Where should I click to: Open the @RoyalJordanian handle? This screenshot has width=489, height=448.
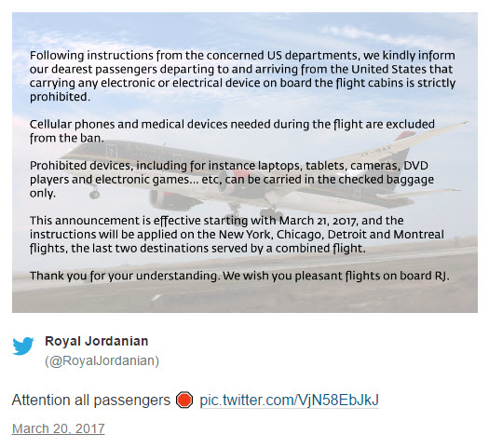point(102,360)
